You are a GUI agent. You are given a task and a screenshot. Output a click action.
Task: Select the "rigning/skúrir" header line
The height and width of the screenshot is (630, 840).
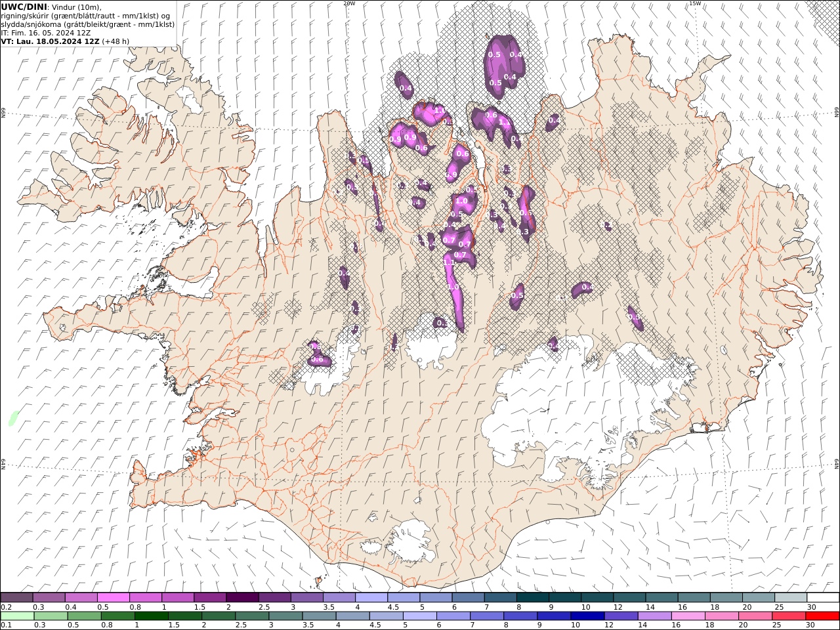point(85,16)
